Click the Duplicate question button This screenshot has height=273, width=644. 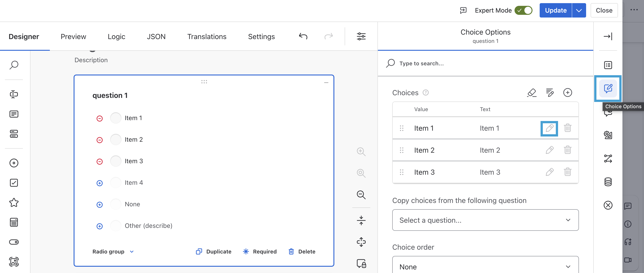214,251
